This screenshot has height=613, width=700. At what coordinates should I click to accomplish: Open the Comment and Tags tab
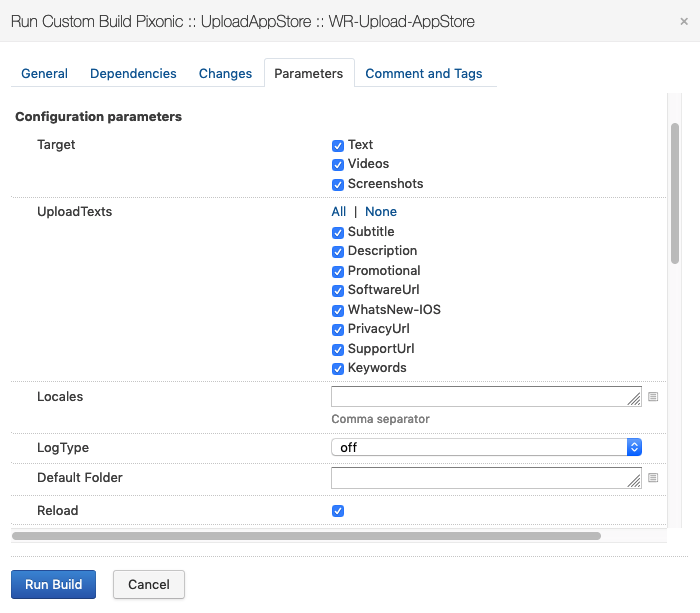pos(424,73)
